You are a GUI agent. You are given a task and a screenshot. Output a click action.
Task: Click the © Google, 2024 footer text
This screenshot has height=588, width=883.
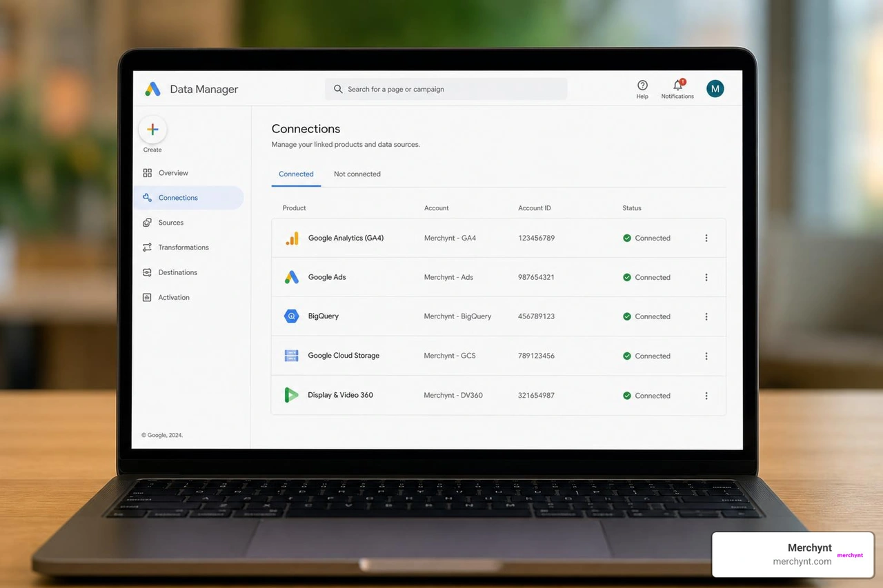(162, 435)
